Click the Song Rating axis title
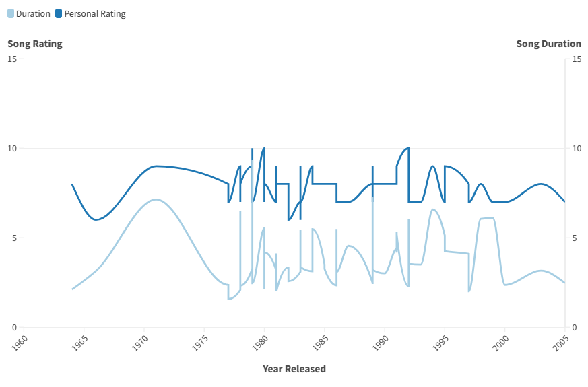 point(35,44)
